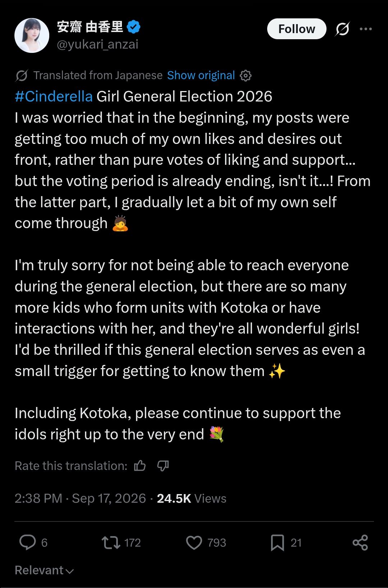Open the share post icon
Image resolution: width=388 pixels, height=588 pixels.
pos(360,542)
